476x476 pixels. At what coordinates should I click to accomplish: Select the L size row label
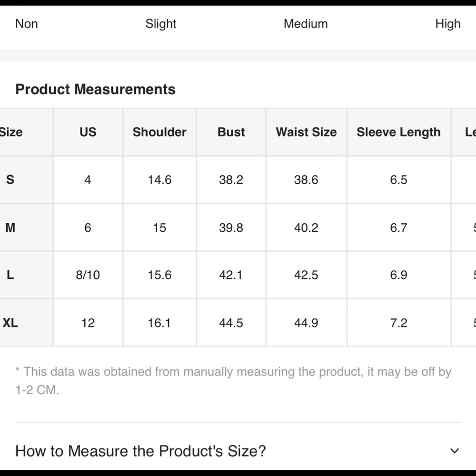10,275
